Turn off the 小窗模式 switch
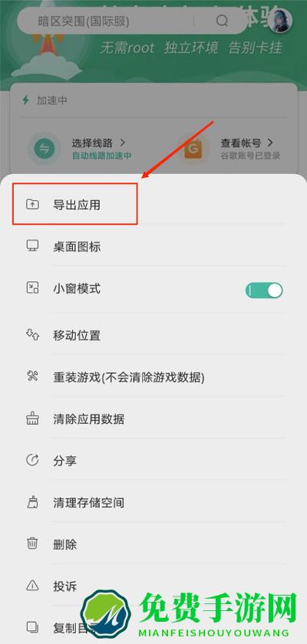This screenshot has height=644, width=307. (x=264, y=291)
